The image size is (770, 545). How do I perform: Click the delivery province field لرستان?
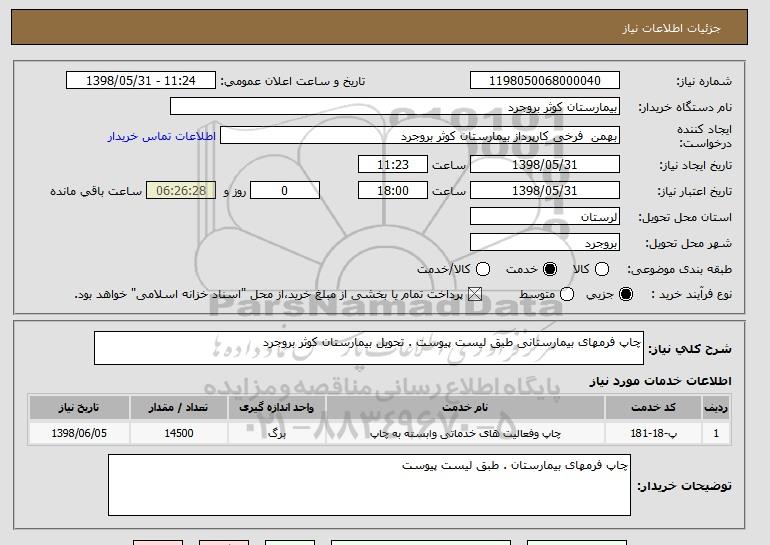(x=545, y=217)
